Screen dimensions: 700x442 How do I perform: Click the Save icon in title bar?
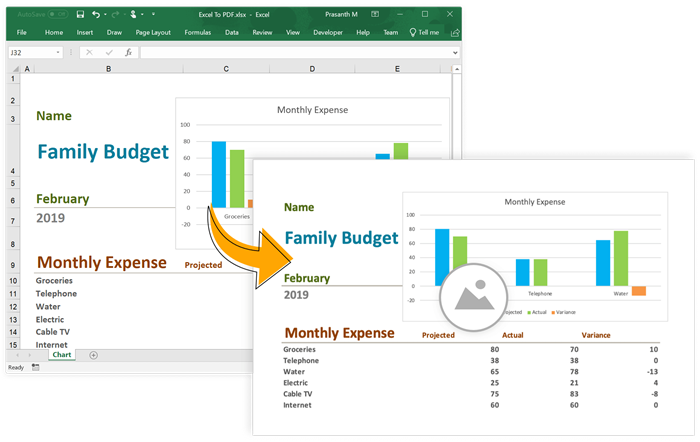[x=78, y=15]
